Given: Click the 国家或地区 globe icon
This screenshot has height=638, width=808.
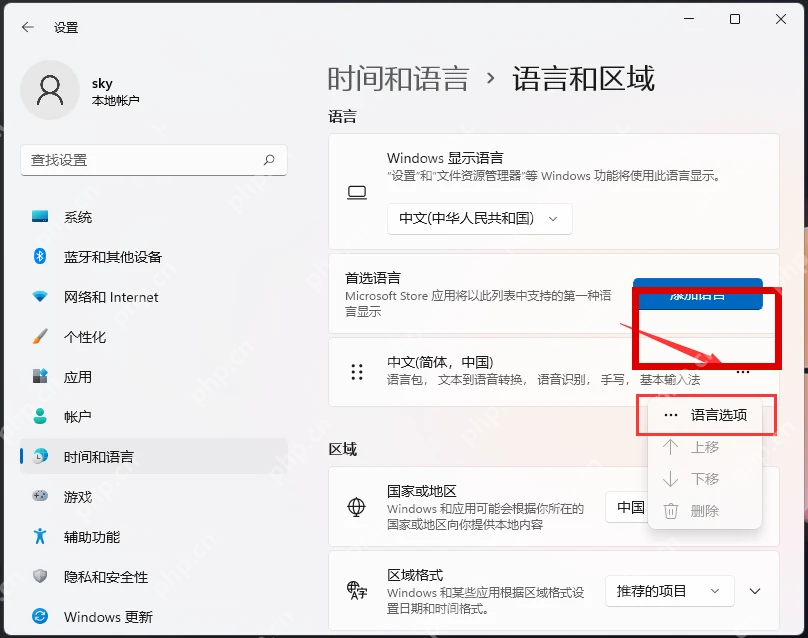Looking at the screenshot, I should click(x=356, y=507).
